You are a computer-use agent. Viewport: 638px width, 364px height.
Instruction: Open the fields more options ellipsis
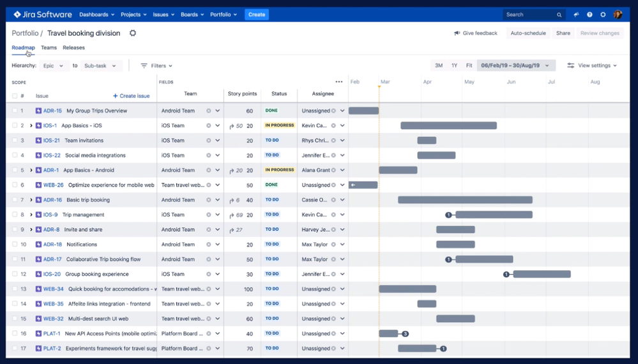point(339,82)
